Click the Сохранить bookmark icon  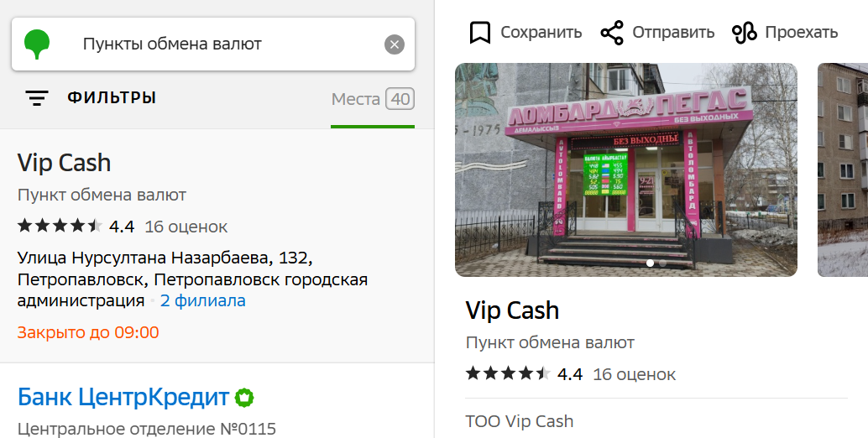[x=480, y=33]
